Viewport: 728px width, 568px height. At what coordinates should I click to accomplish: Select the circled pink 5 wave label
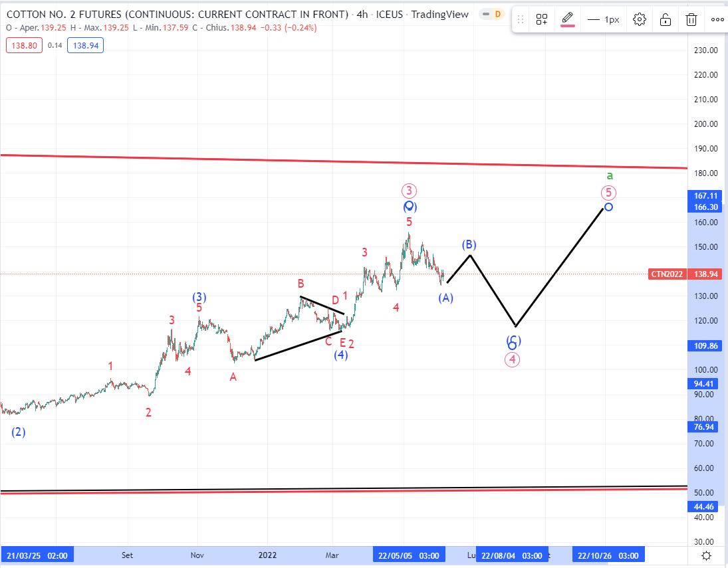(608, 193)
